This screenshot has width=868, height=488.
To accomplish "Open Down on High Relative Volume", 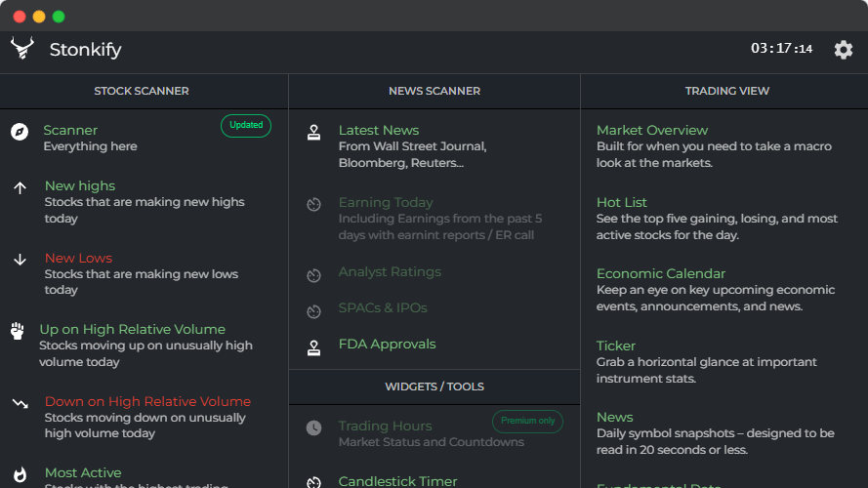I will 147,401.
